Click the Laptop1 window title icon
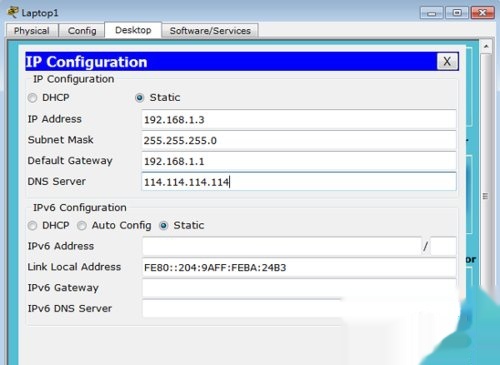This screenshot has width=500, height=365. [13, 12]
